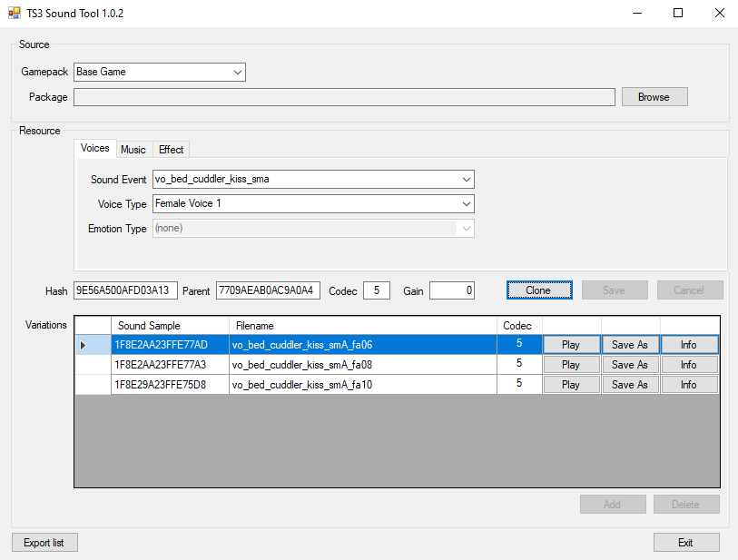
Task: Click the Sound Sample column header
Action: point(170,326)
